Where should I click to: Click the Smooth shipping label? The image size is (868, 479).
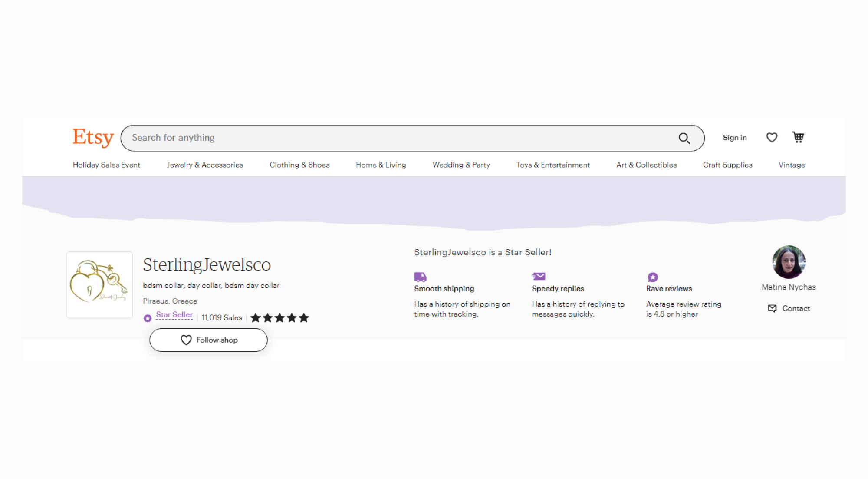[444, 289]
